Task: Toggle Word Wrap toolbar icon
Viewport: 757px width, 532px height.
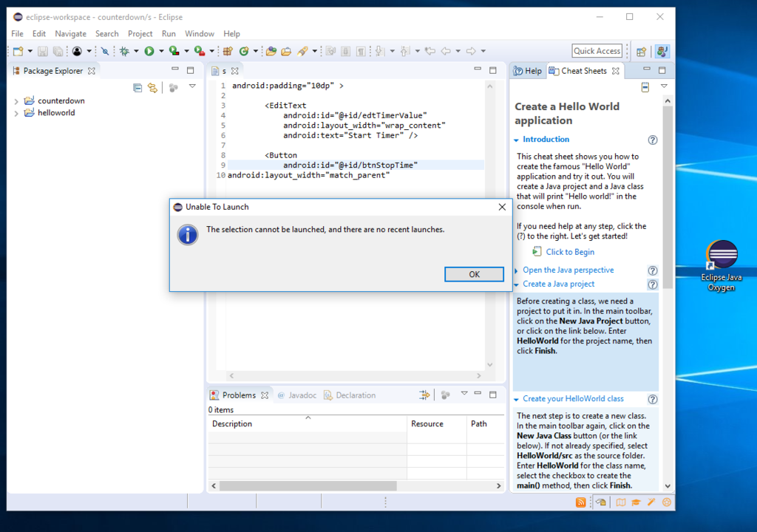Action: [x=330, y=51]
